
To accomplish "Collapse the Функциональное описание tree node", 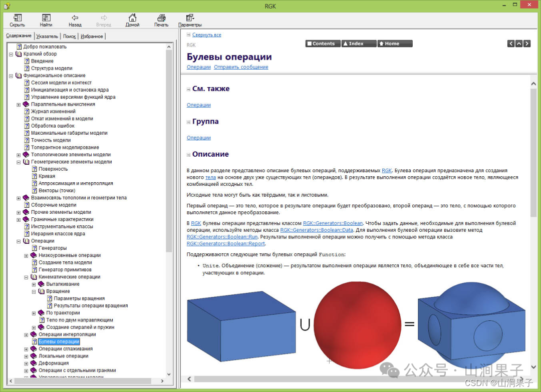I will (11, 76).
